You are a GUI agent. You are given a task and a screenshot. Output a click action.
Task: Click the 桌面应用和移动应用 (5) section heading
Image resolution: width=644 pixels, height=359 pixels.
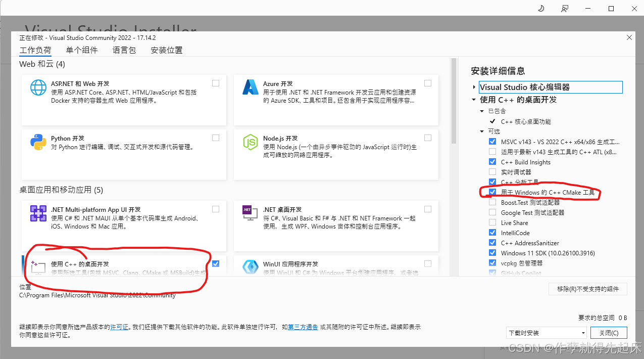click(61, 190)
